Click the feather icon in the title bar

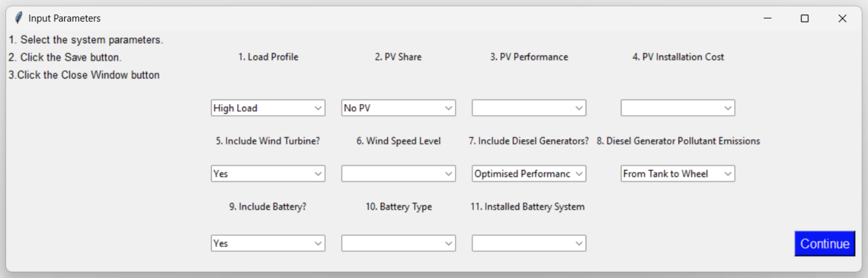pyautogui.click(x=19, y=18)
